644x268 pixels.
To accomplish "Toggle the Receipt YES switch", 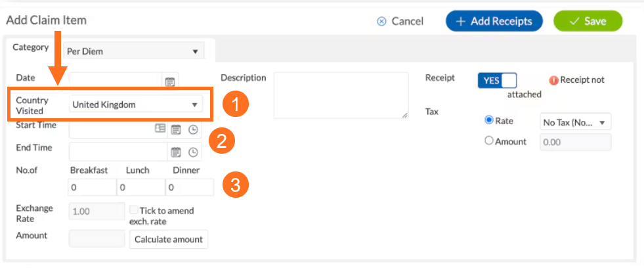I will pos(497,81).
